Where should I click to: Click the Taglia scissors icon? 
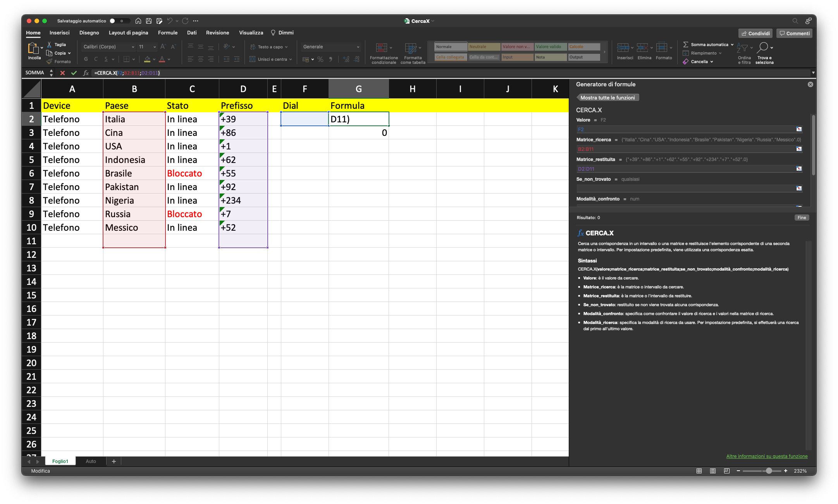click(49, 45)
